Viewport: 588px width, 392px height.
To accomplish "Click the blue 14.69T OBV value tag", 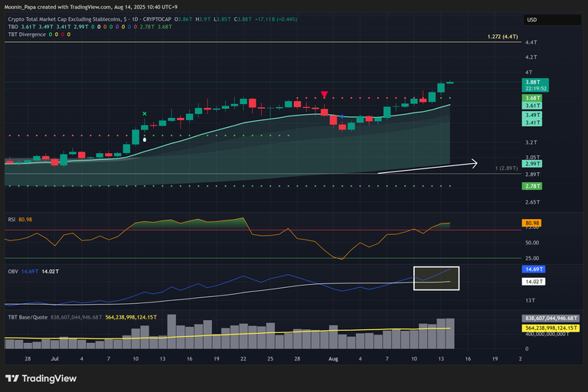I will click(534, 269).
